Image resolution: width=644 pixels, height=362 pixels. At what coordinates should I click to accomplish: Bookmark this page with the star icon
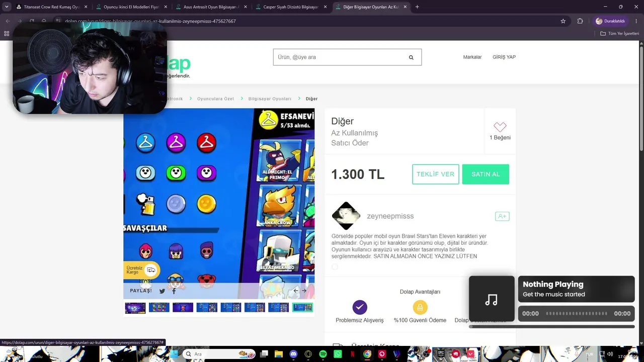pyautogui.click(x=563, y=21)
